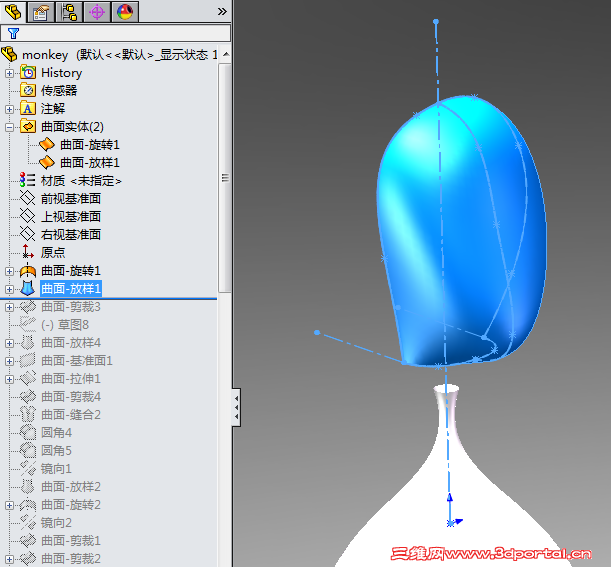
Task: Click the 传感器 sensors folder icon
Action: coord(28,91)
